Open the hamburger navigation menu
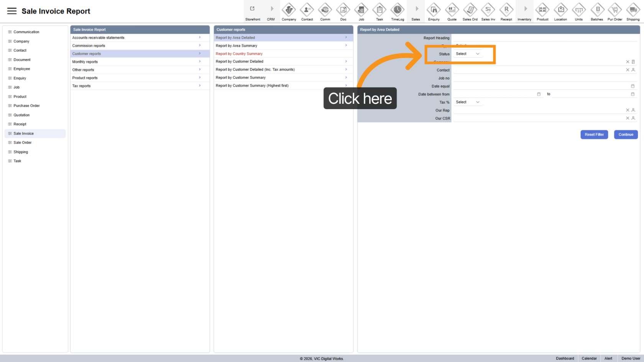This screenshot has height=362, width=644. point(12,11)
